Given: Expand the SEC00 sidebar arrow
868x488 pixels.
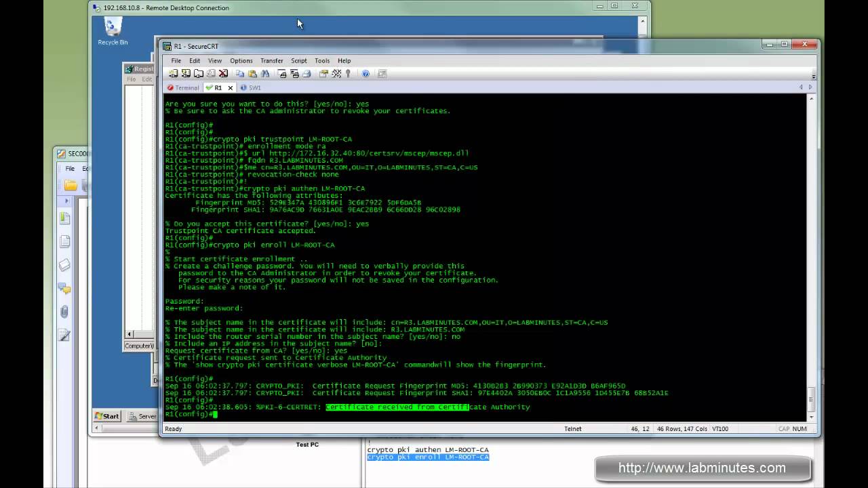Looking at the screenshot, I should click(x=66, y=201).
